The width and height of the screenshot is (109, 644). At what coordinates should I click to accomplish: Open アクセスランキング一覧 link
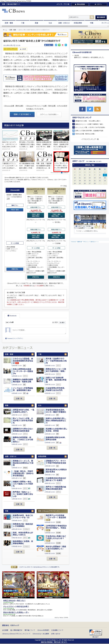click(x=90, y=139)
